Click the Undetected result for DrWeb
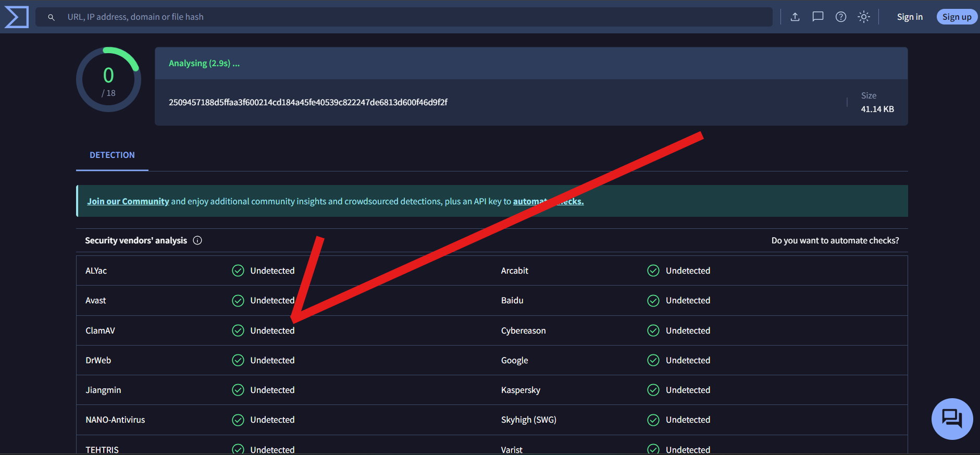The width and height of the screenshot is (980, 455). (272, 360)
